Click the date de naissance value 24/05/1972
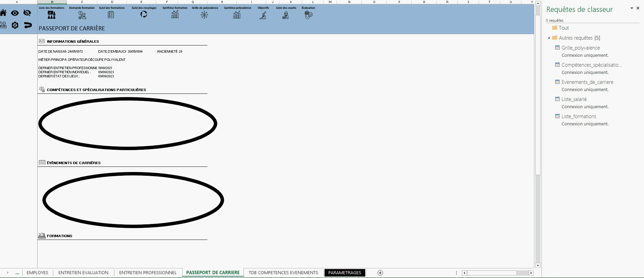644x278 pixels. point(75,52)
